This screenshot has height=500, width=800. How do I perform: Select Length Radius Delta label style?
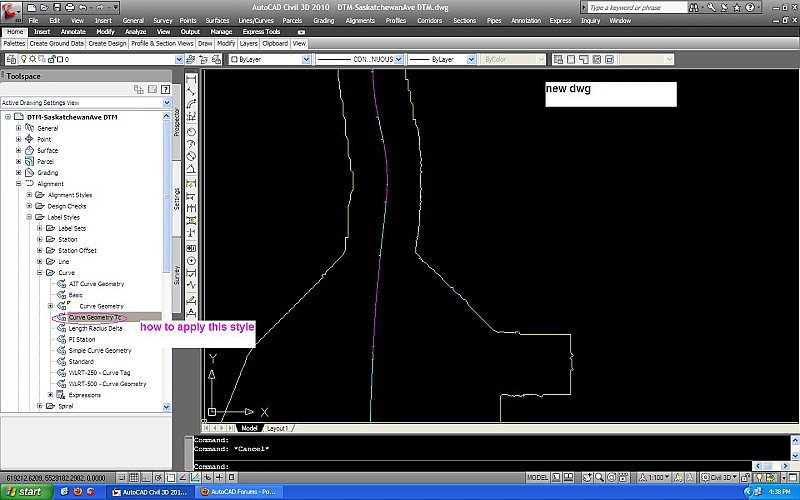coord(95,328)
